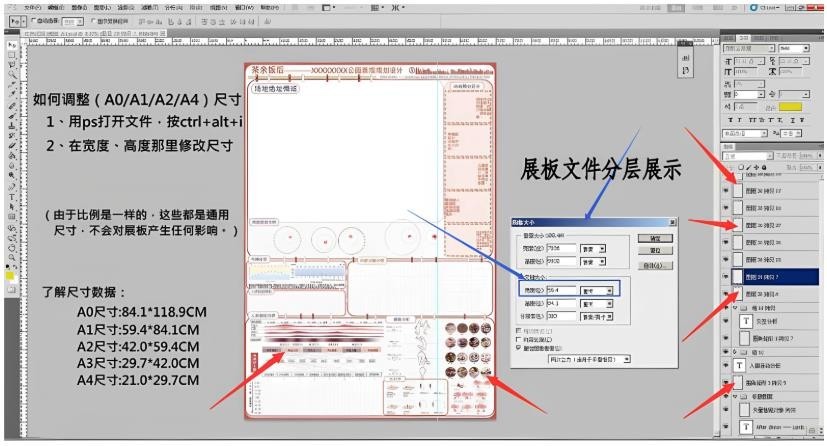Screen dimensions: 827x446
Task: Open the arrange documents icon
Action: coord(377,7)
